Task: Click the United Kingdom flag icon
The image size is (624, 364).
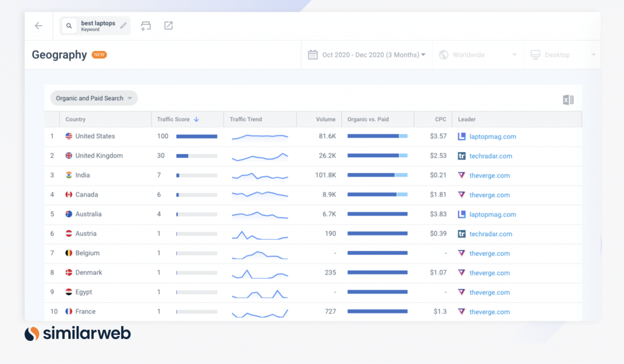Action: pos(69,155)
